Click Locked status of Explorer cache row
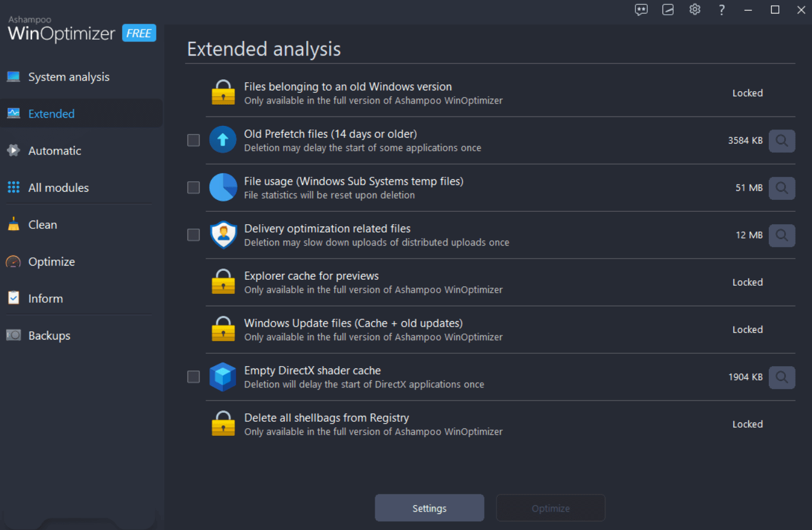Viewport: 812px width, 530px height. coord(748,282)
